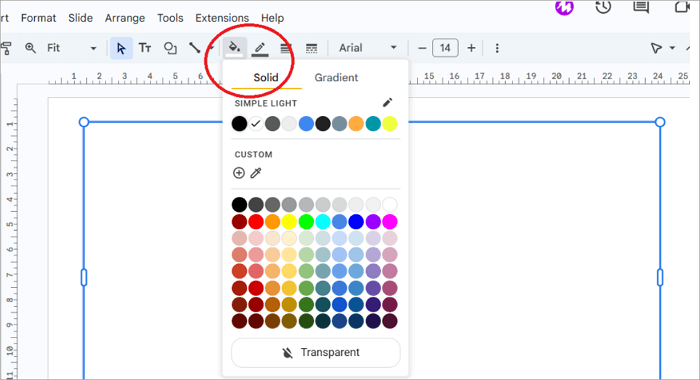Choose the yellow-green theme color swatch
This screenshot has height=380, width=700.
390,124
